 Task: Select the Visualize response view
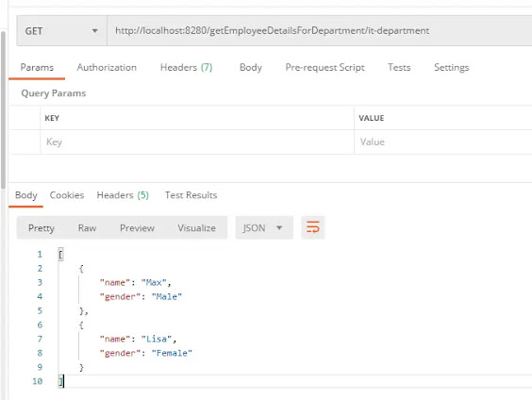point(197,227)
